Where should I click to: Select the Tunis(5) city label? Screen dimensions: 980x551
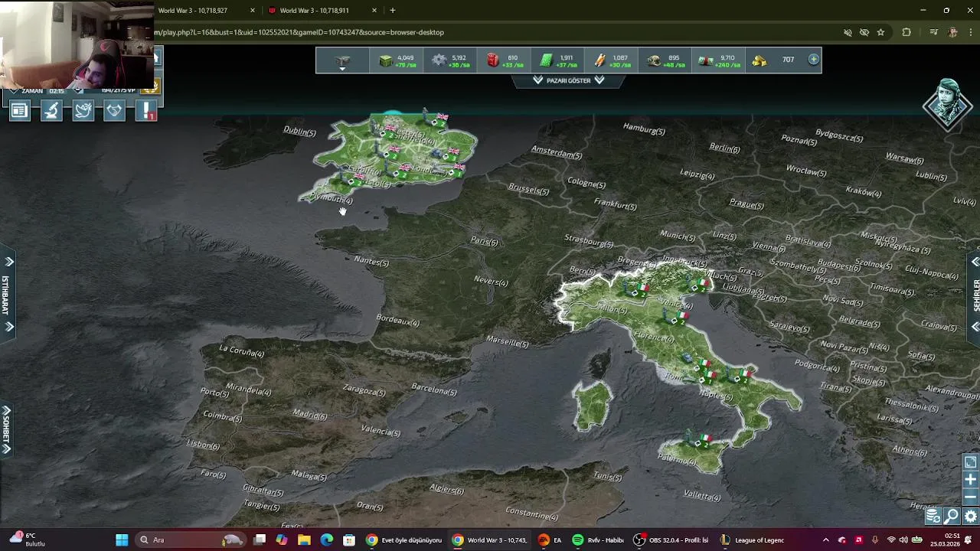pos(607,476)
